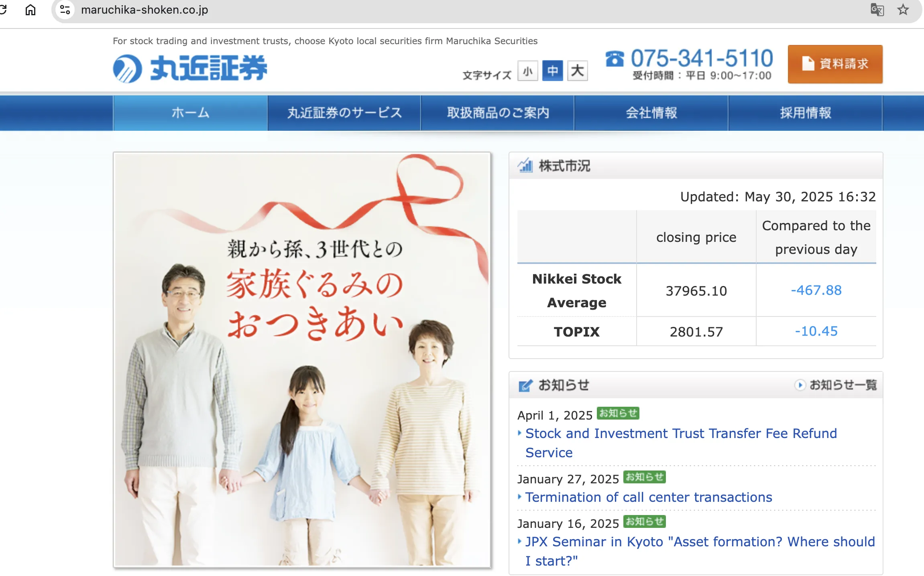The height and width of the screenshot is (576, 924).
Task: Click the お知らせ tag beside January 27, 2025
Action: point(644,477)
